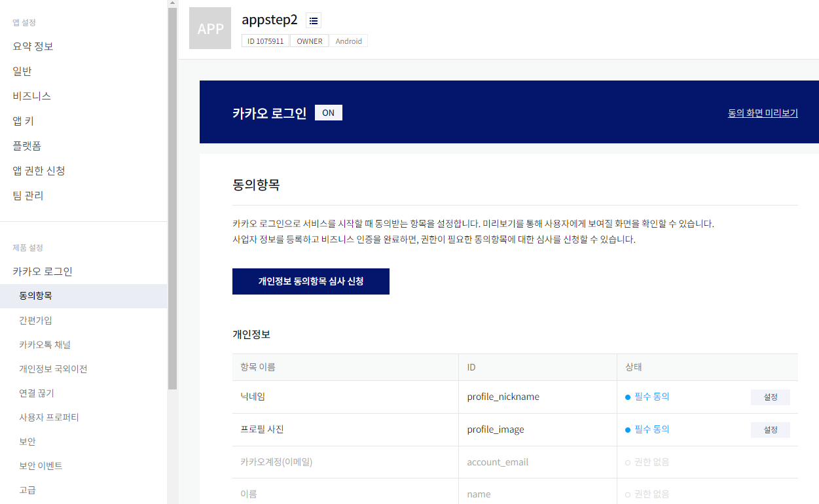The height and width of the screenshot is (504, 819).
Task: Click the profile_image ID cell
Action: [x=537, y=429]
